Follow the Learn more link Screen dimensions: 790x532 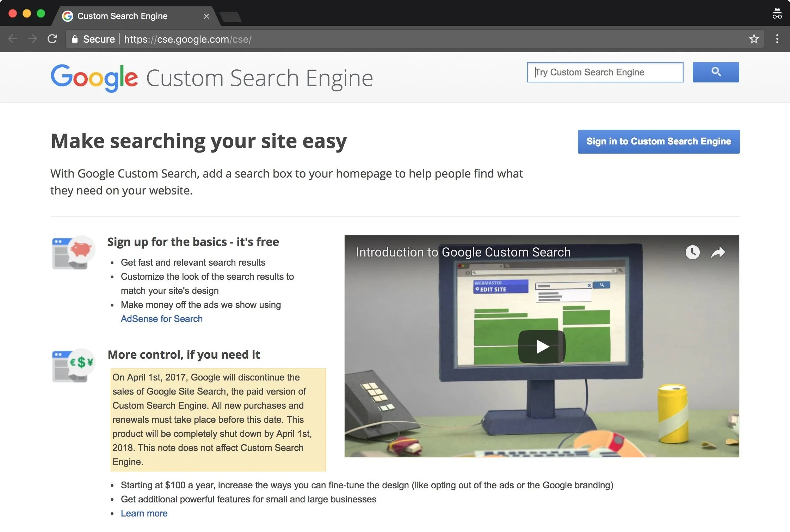144,513
